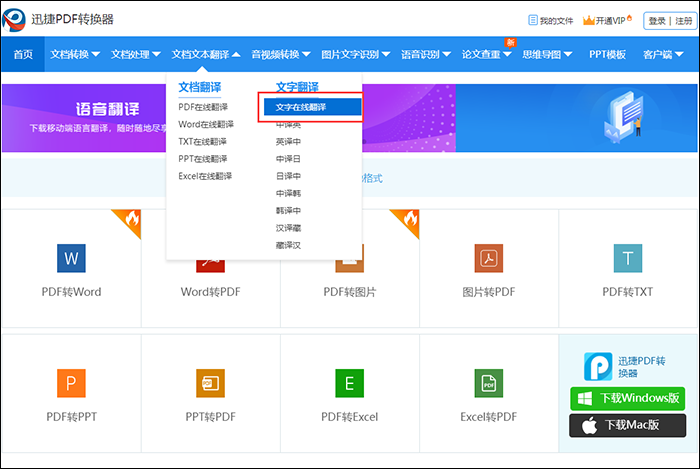The image size is (700, 469).
Task: Collapse the 文档文本翻译 dropdown menu
Action: point(206,54)
